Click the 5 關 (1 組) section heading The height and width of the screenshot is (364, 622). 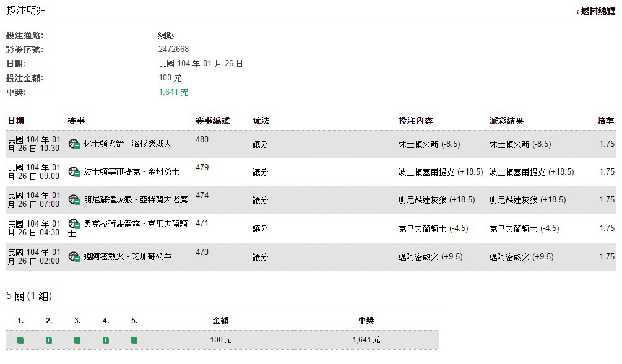(x=29, y=296)
